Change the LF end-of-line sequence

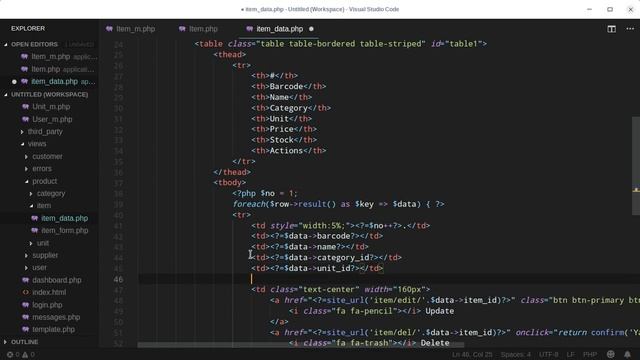[x=570, y=354]
